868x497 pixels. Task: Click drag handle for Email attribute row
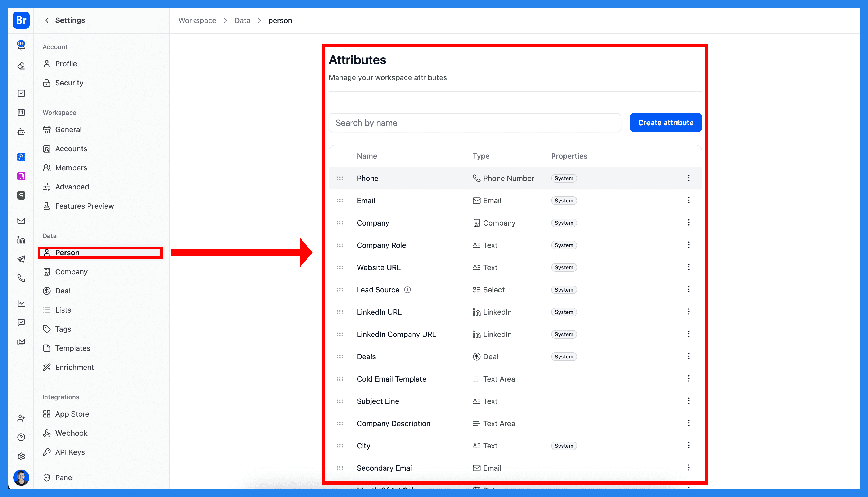pos(340,201)
